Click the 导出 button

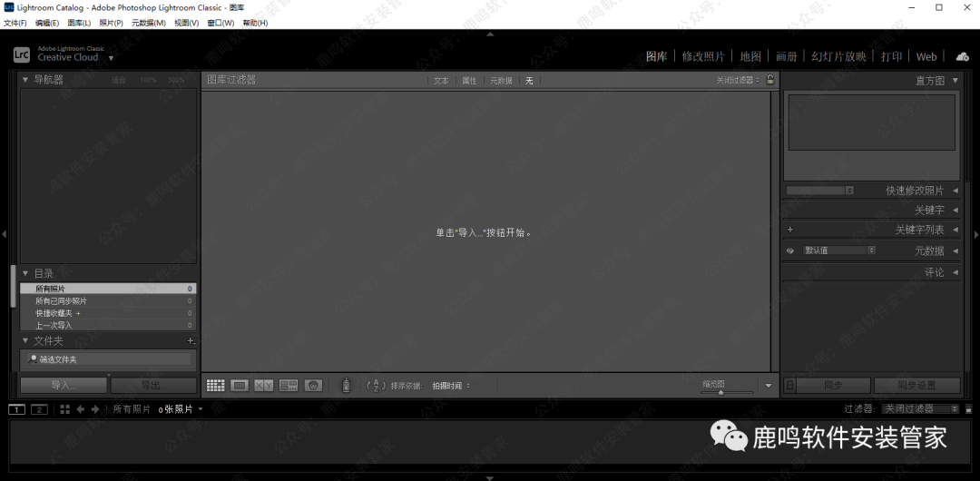coord(153,386)
